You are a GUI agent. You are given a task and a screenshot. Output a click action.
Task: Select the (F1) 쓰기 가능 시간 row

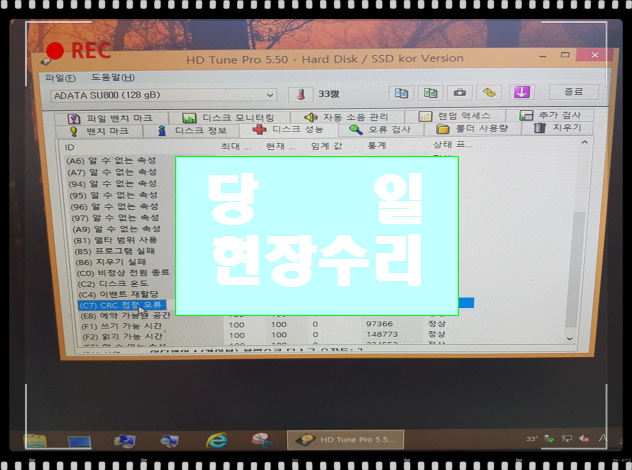(x=122, y=326)
